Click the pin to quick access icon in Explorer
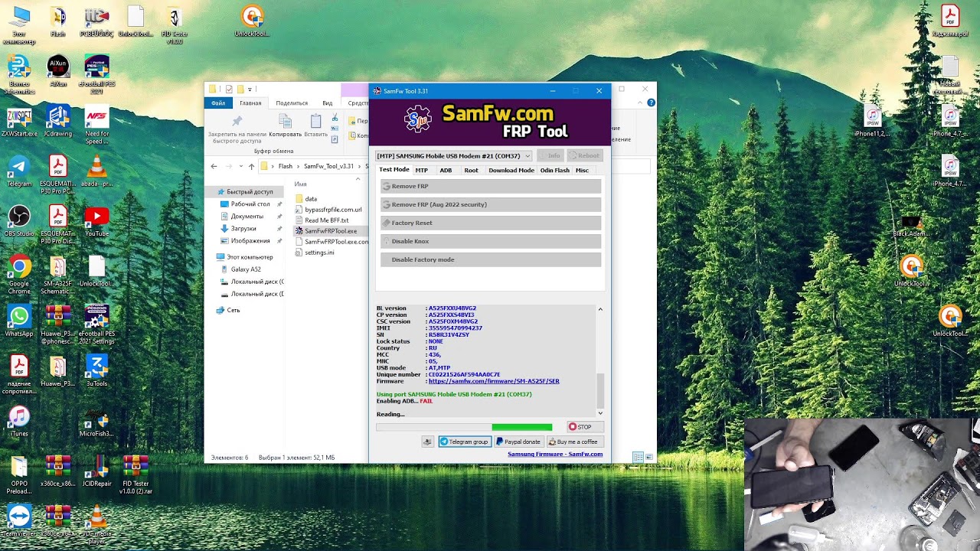 click(237, 122)
